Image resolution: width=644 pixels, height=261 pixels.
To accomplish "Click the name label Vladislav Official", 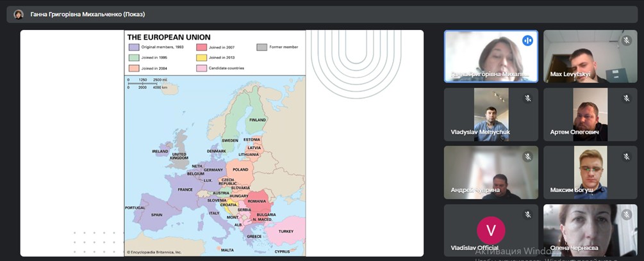I will pyautogui.click(x=474, y=248).
